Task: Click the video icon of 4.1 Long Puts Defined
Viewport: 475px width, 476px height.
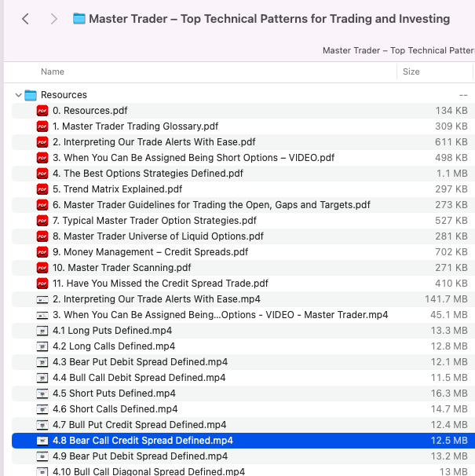Action: (42, 331)
